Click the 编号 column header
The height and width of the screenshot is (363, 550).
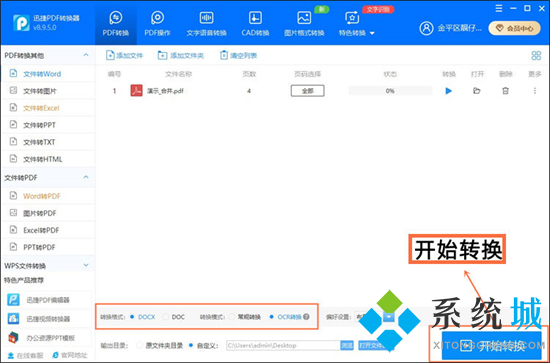114,74
